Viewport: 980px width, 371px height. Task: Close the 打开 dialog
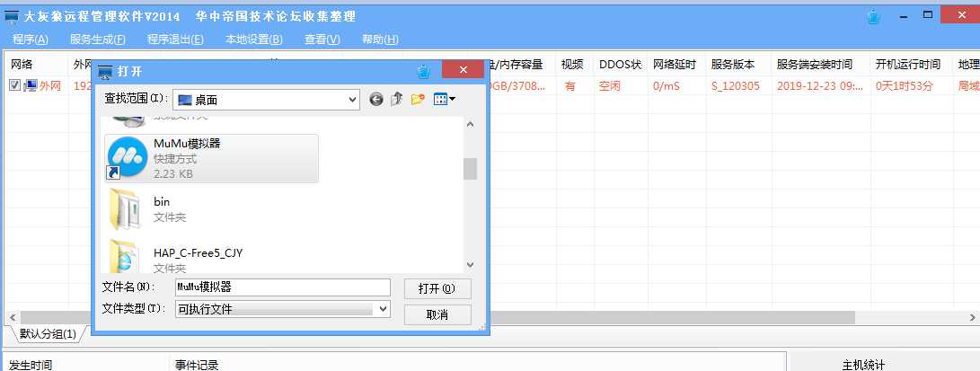(463, 70)
